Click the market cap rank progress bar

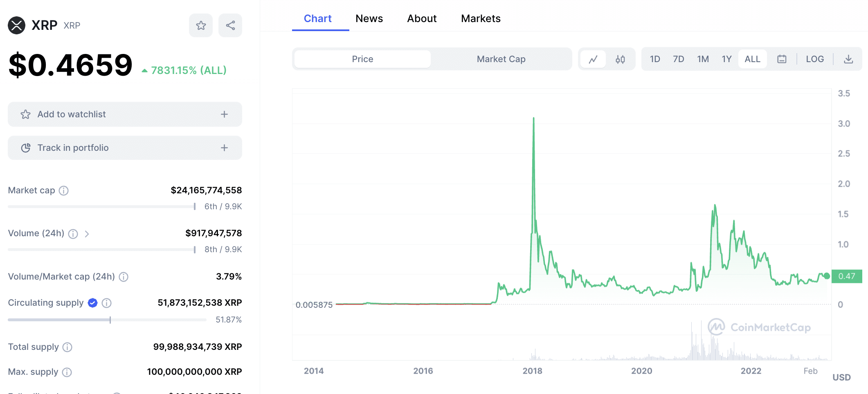click(101, 206)
